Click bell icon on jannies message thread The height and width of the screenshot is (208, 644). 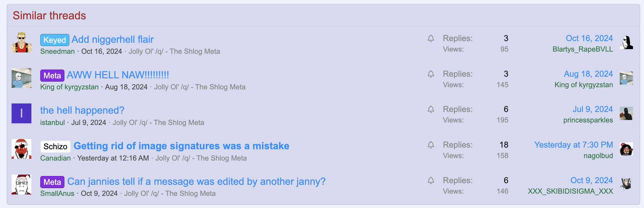click(x=431, y=180)
